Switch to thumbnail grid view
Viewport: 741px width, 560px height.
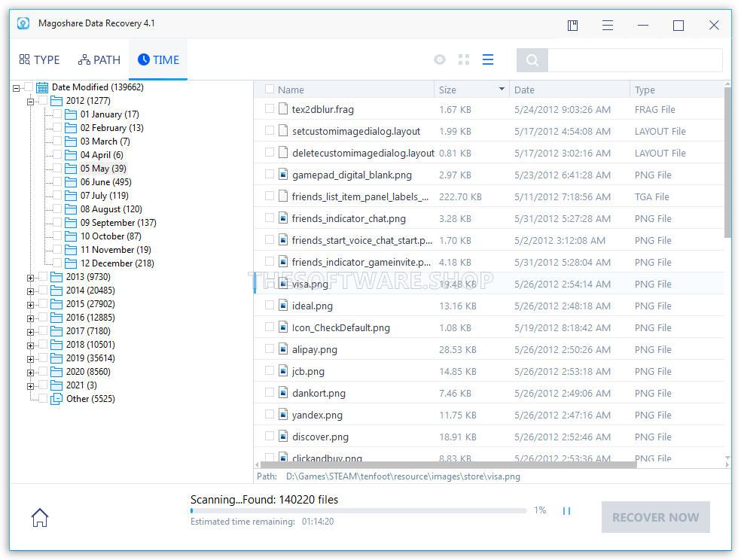(x=464, y=59)
